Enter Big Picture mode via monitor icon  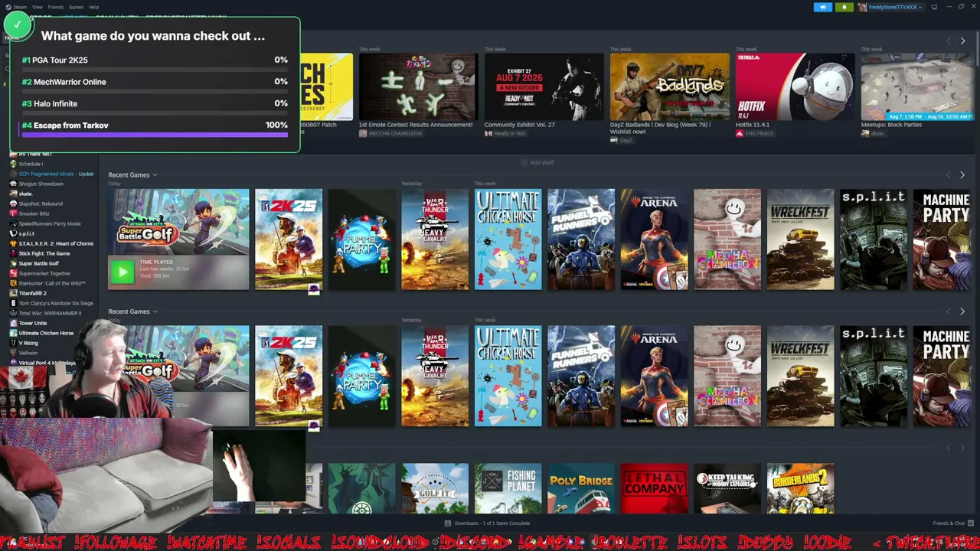[934, 7]
